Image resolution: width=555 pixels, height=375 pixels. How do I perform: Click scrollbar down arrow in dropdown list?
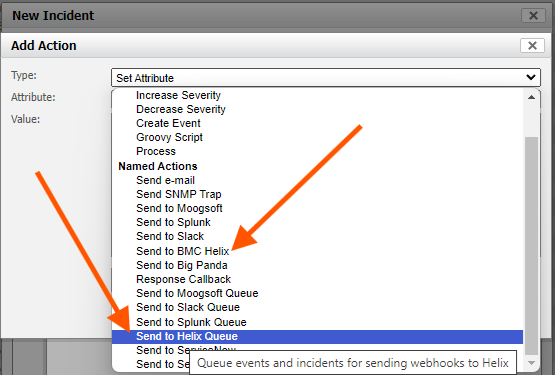pyautogui.click(x=531, y=363)
